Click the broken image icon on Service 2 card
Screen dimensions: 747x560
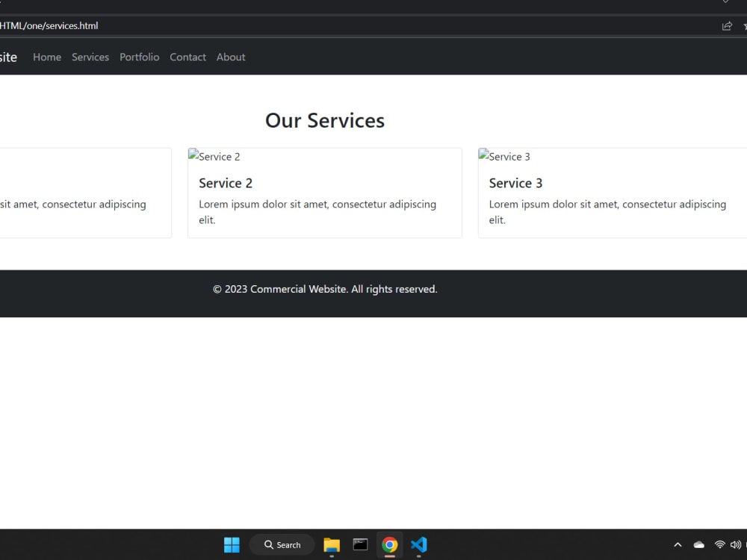pyautogui.click(x=193, y=156)
